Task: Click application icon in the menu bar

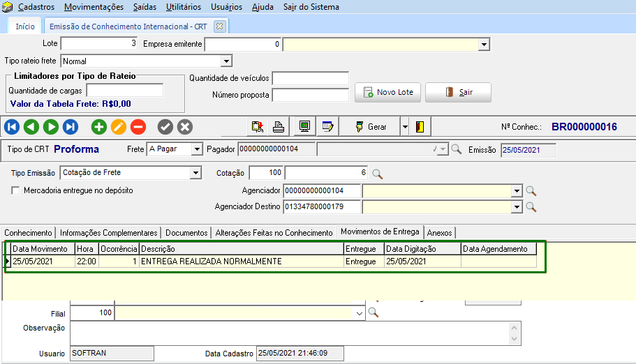Action: coord(7,7)
